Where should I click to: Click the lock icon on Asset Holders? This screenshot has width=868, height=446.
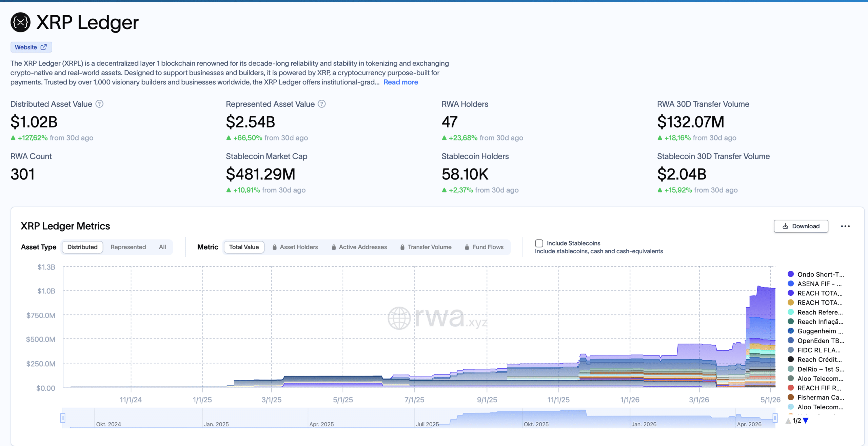(275, 247)
